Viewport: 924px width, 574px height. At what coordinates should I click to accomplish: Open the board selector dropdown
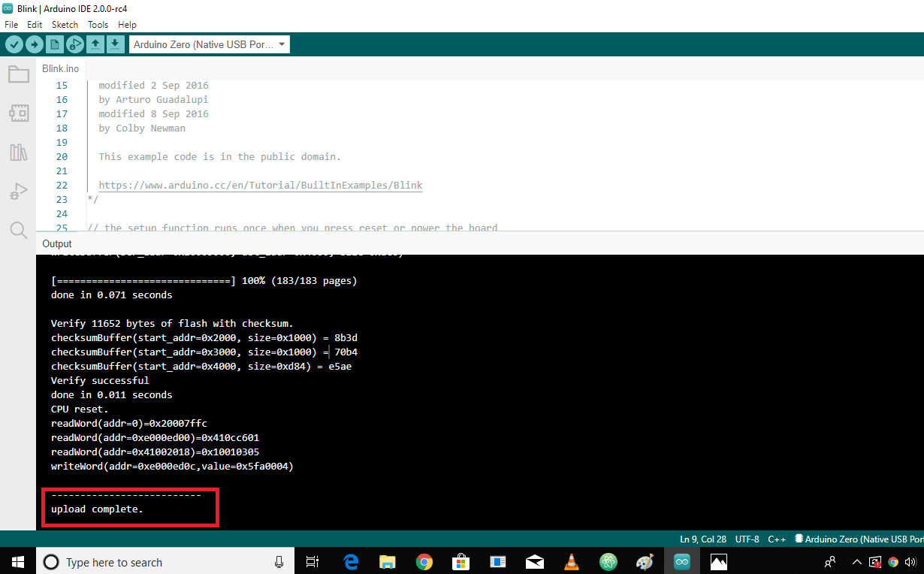point(210,44)
